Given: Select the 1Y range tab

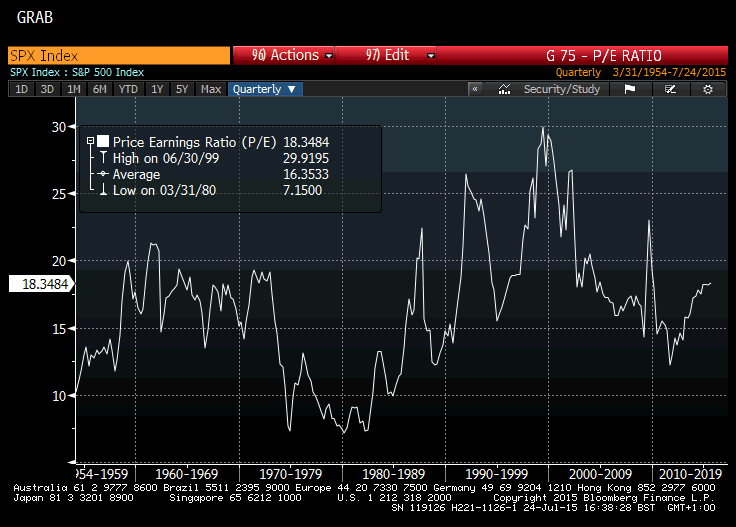Looking at the screenshot, I should tap(157, 89).
